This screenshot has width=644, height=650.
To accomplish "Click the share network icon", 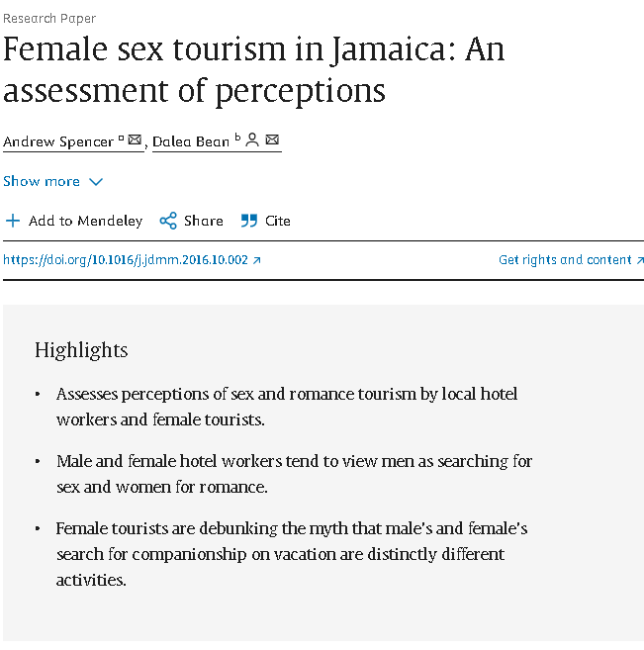I will pyautogui.click(x=168, y=221).
